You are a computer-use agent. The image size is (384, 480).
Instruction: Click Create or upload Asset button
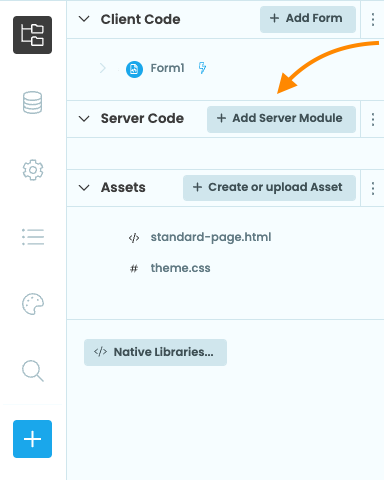click(x=269, y=188)
